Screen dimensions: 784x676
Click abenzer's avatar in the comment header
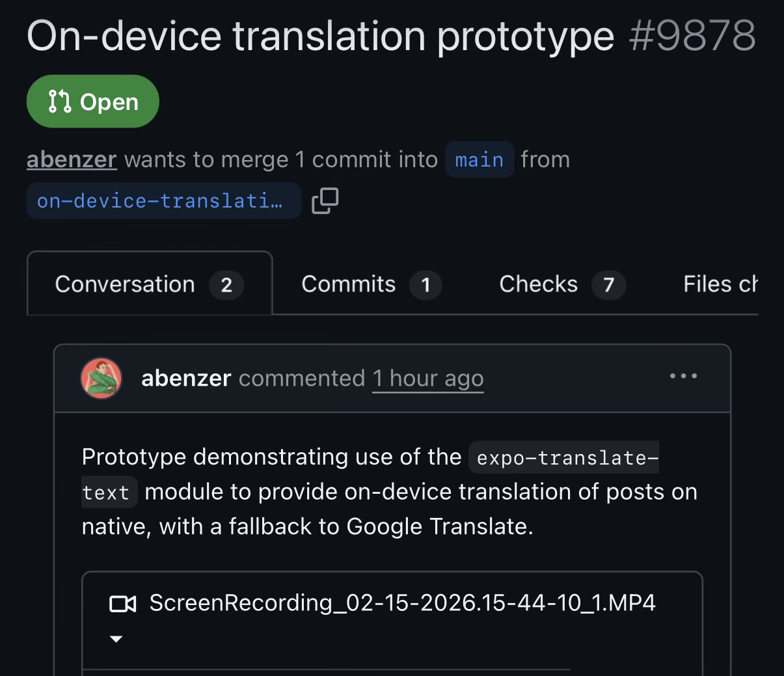101,378
